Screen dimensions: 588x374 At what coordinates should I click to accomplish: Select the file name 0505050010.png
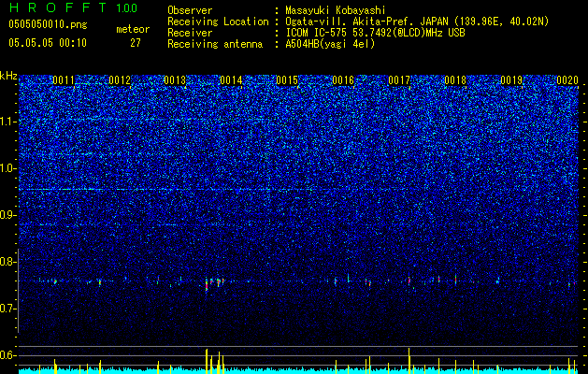click(x=48, y=25)
